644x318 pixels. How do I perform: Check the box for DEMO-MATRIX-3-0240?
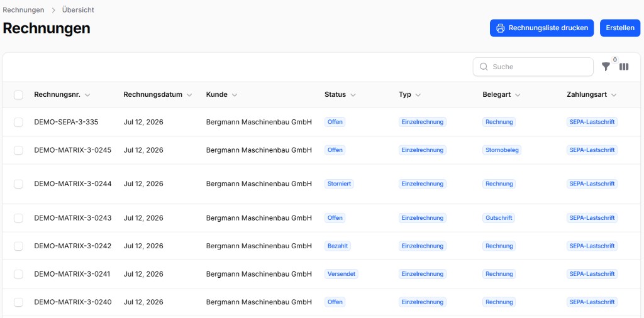tap(18, 302)
